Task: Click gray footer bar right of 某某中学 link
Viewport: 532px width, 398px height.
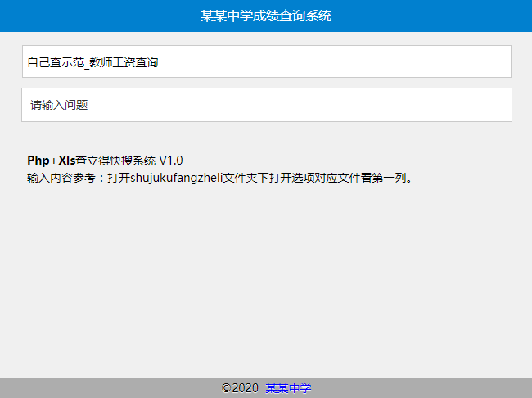Action: click(426, 387)
